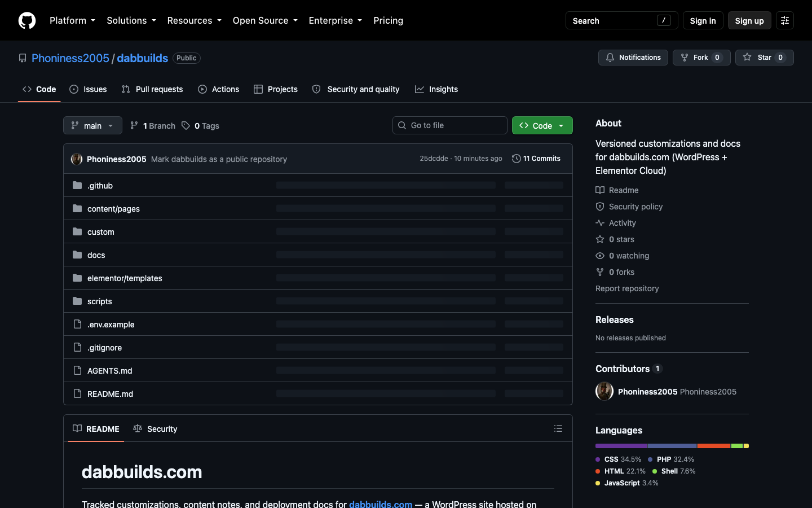
Task: Open the Insights tab
Action: (x=436, y=89)
